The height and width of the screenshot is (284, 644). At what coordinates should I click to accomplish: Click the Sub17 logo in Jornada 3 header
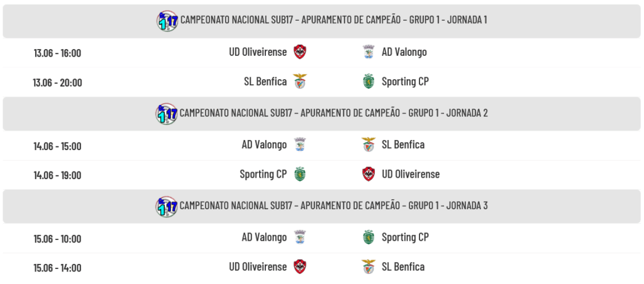click(166, 207)
